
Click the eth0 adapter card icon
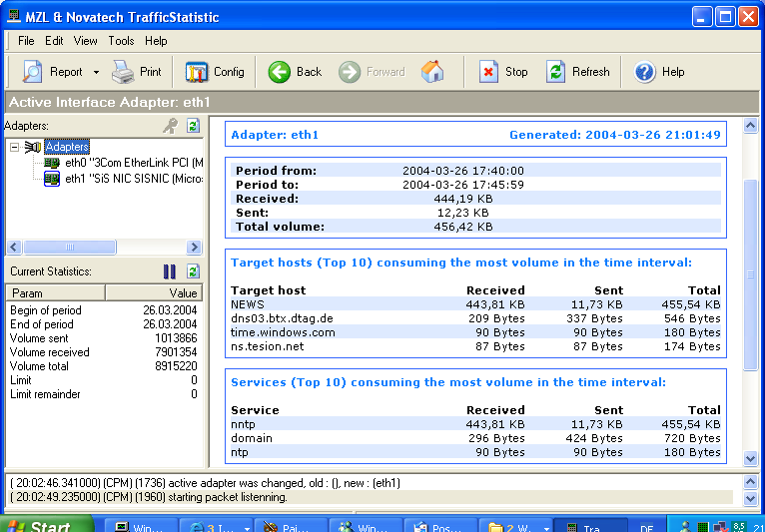(x=52, y=163)
